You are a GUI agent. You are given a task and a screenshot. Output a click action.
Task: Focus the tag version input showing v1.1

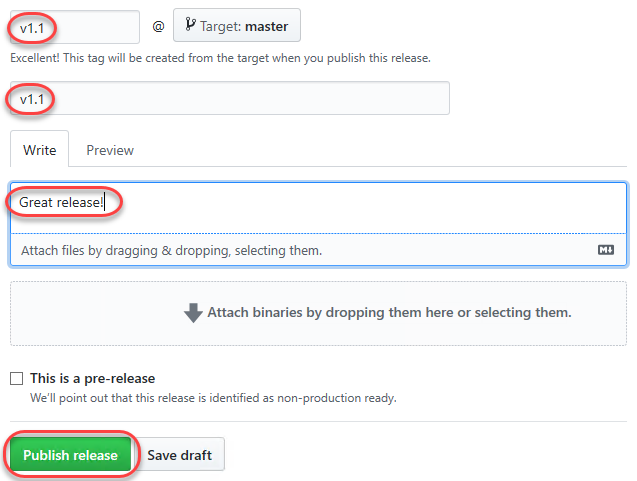tap(75, 27)
